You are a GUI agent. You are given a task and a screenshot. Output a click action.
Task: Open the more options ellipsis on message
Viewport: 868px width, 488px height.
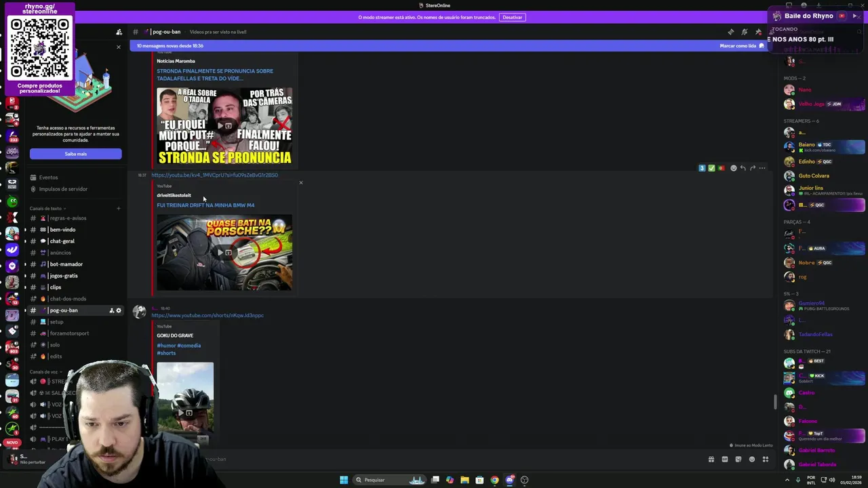(x=762, y=168)
